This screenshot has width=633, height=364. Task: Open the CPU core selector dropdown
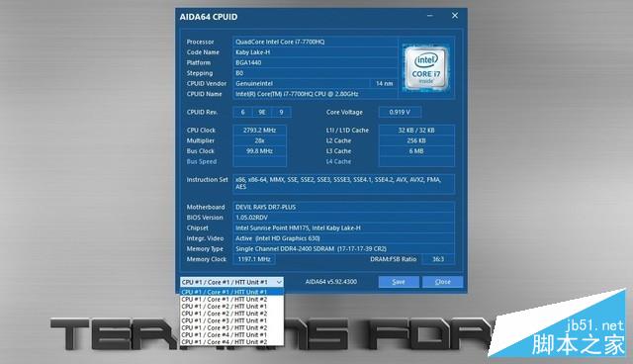231,282
